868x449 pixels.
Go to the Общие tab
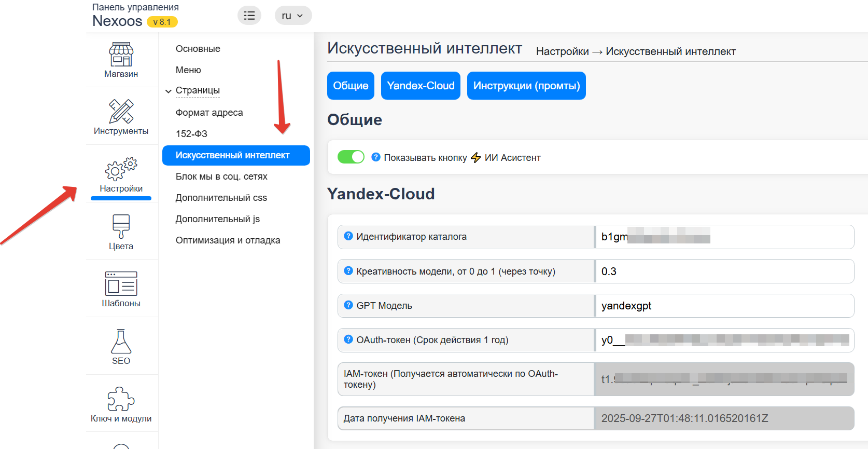(x=351, y=86)
